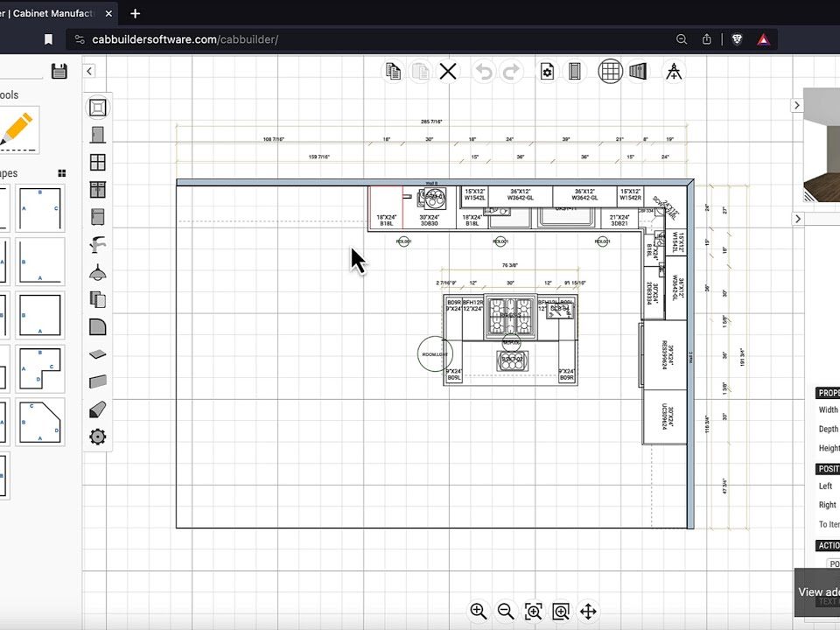
Task: Click the copy icon in top toolbar
Action: pyautogui.click(x=393, y=72)
